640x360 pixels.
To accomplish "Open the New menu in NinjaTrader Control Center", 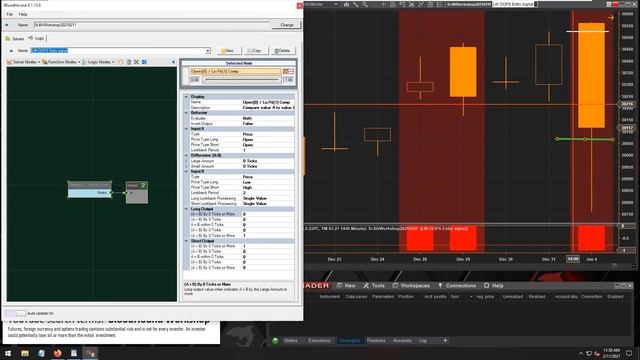I will pyautogui.click(x=346, y=286).
